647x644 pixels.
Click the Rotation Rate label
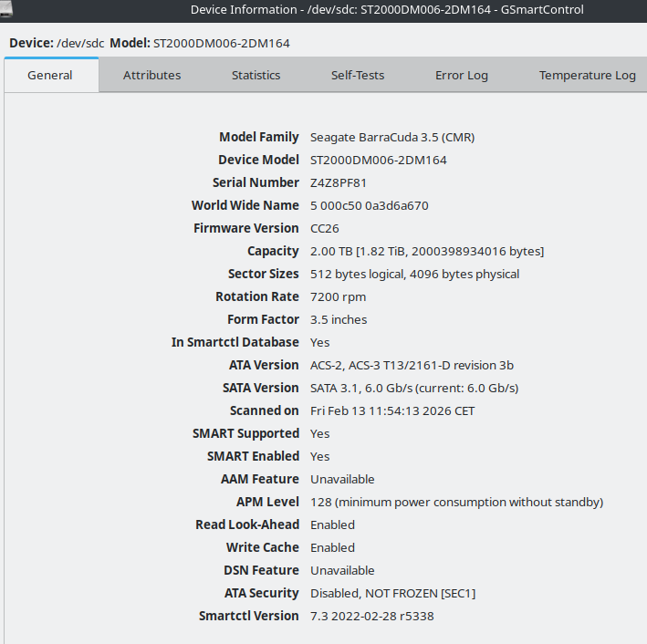[257, 296]
